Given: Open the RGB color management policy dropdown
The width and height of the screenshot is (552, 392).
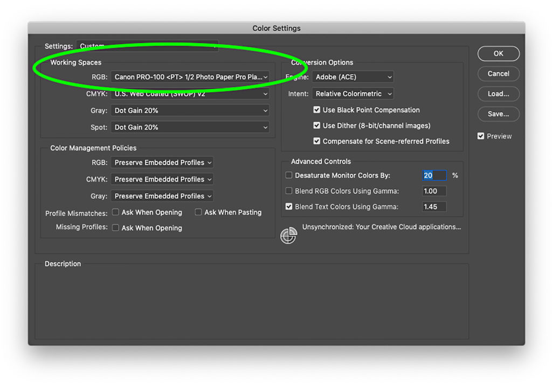Looking at the screenshot, I should click(x=162, y=162).
